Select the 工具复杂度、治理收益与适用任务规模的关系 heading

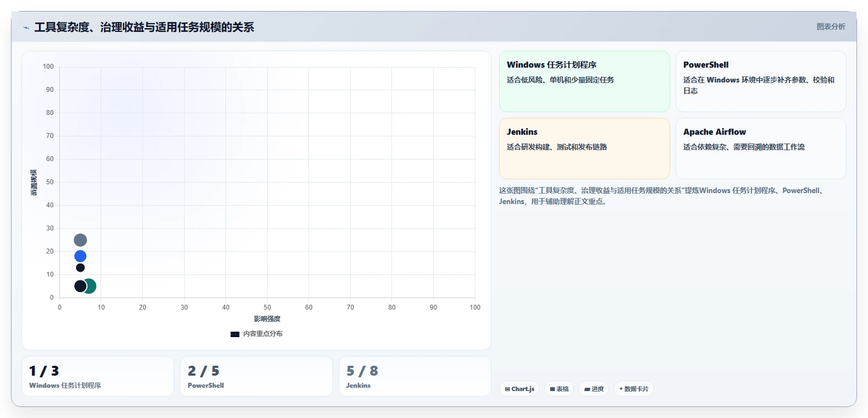coord(144,27)
